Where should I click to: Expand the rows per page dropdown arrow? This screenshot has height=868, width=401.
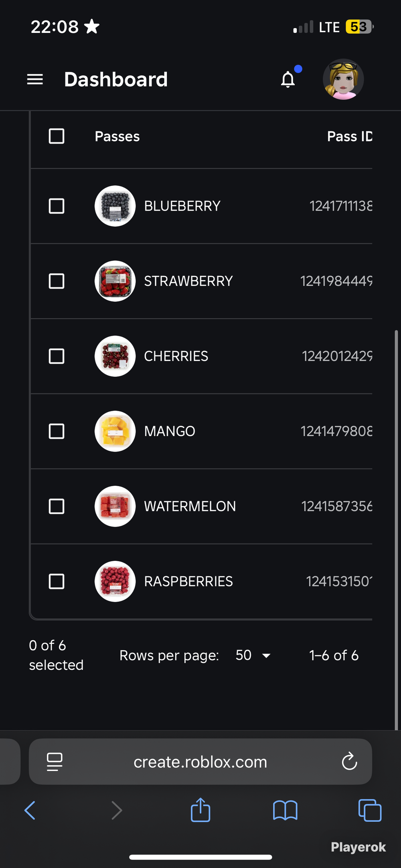point(266,656)
